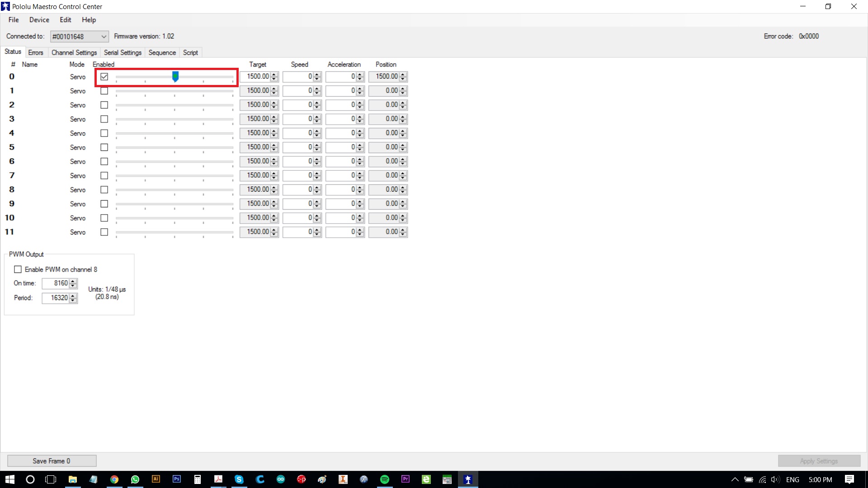Click the PWM On time field
This screenshot has width=868, height=488.
55,283
